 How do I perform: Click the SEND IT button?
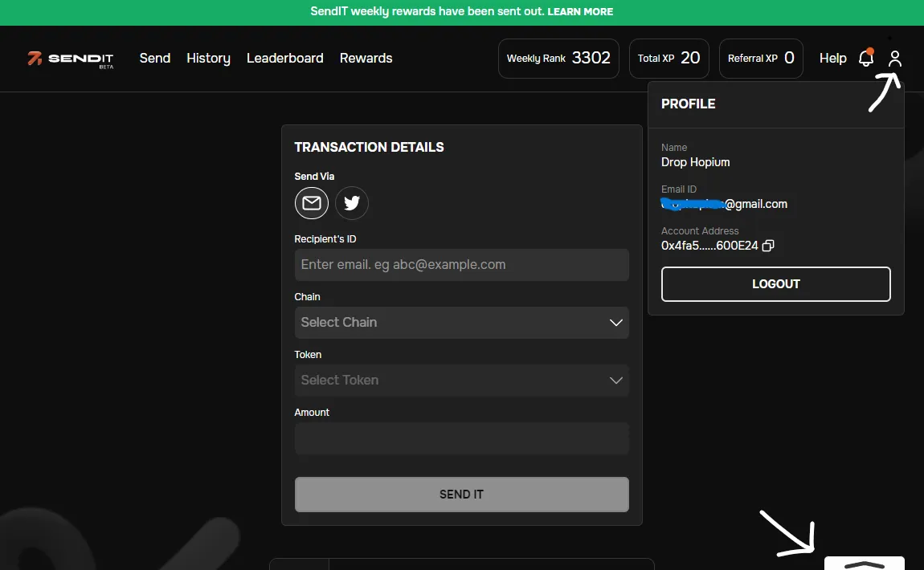coord(461,495)
